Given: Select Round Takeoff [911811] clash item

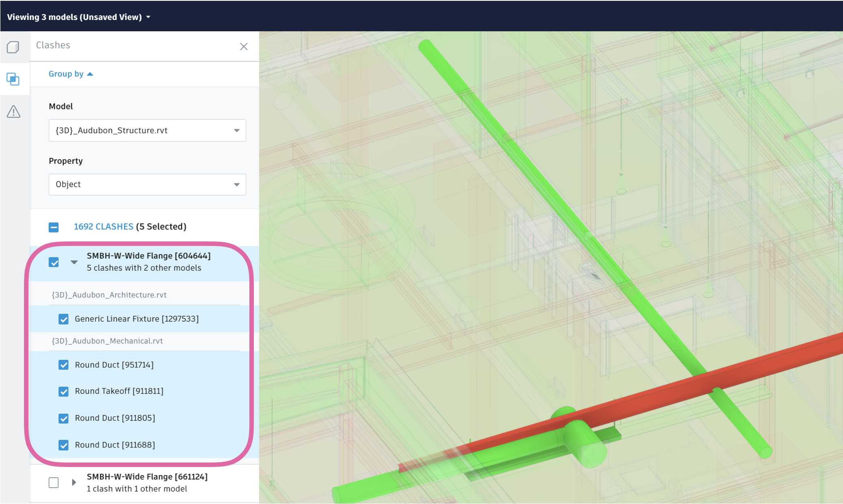Looking at the screenshot, I should [120, 391].
